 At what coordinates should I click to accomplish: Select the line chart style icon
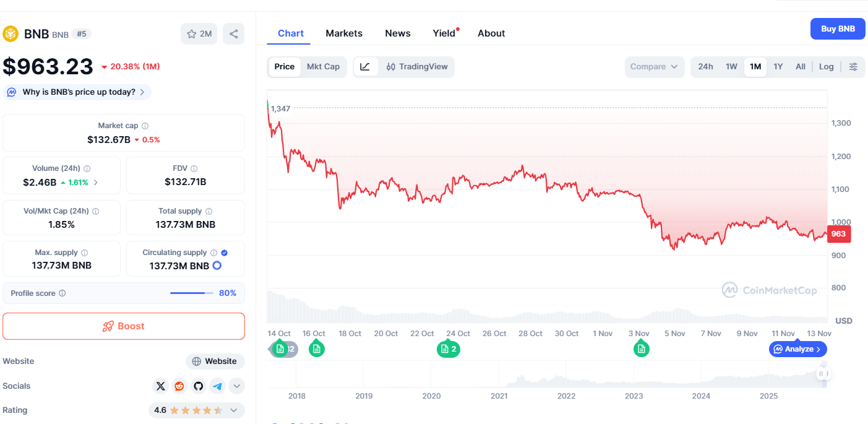366,66
